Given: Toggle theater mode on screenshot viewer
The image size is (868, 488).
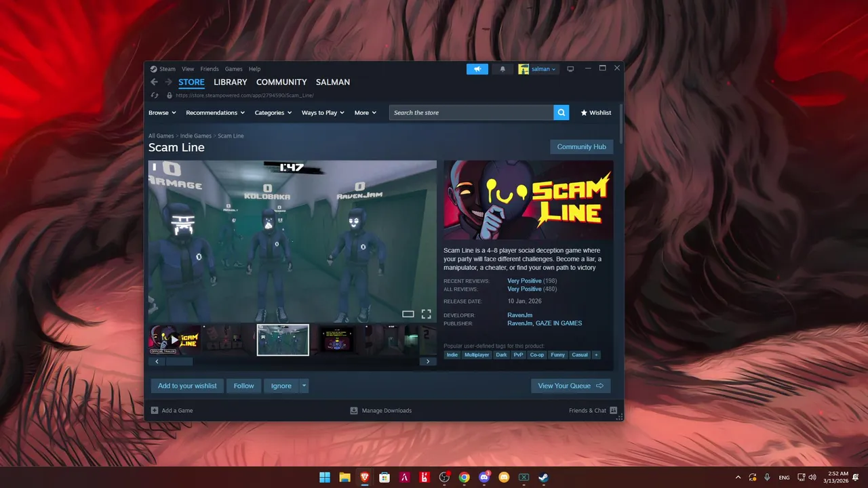Looking at the screenshot, I should [408, 314].
